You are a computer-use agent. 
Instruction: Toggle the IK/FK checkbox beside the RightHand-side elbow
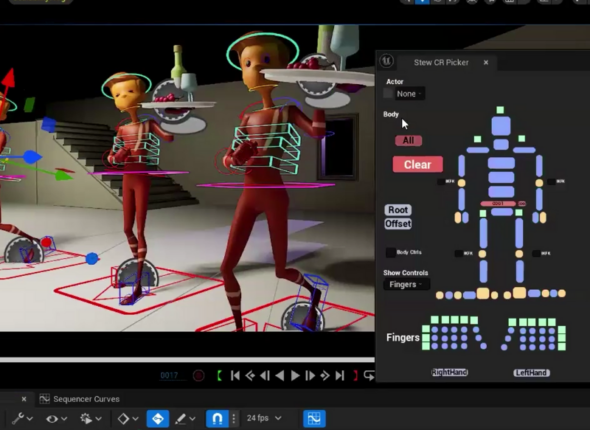[441, 182]
